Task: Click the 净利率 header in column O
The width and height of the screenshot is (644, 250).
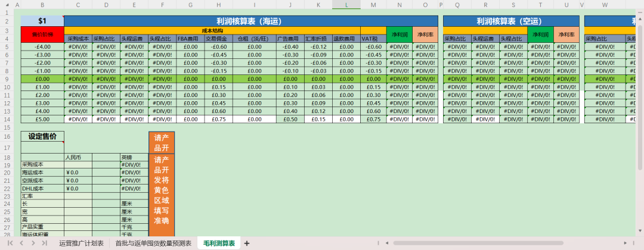Action: tap(425, 35)
